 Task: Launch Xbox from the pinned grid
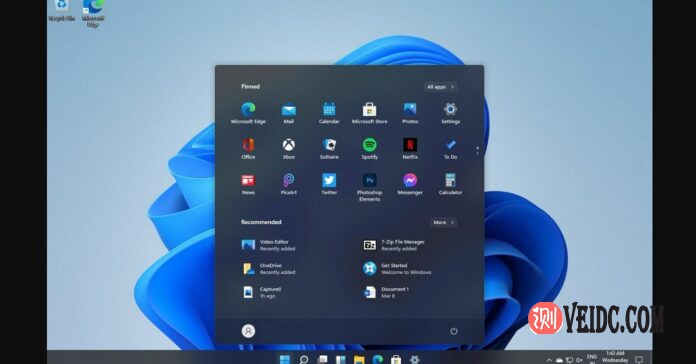click(x=289, y=148)
